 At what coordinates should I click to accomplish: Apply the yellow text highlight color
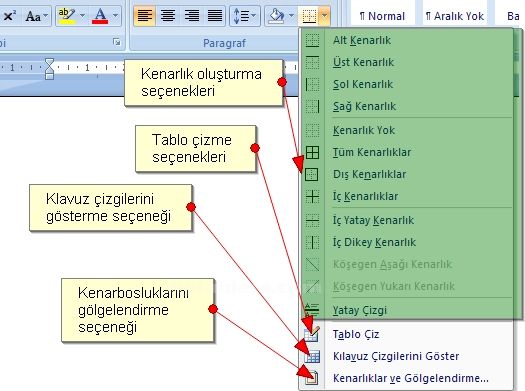pyautogui.click(x=67, y=16)
